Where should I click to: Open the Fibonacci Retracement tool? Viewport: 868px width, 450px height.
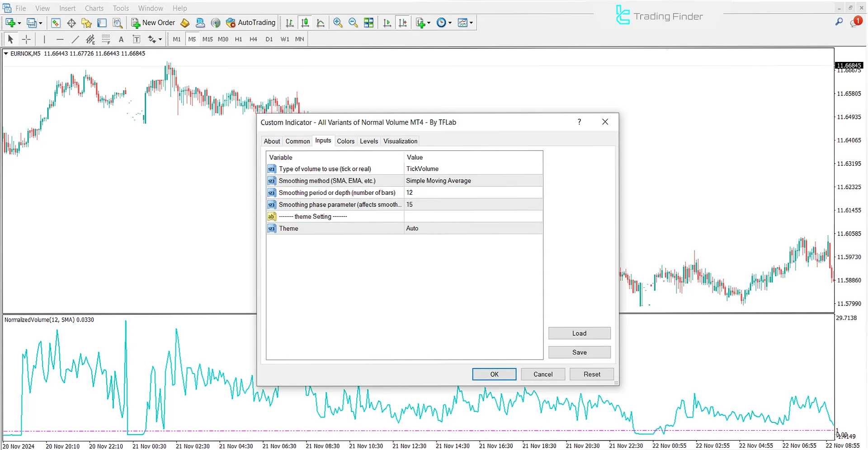(x=105, y=39)
